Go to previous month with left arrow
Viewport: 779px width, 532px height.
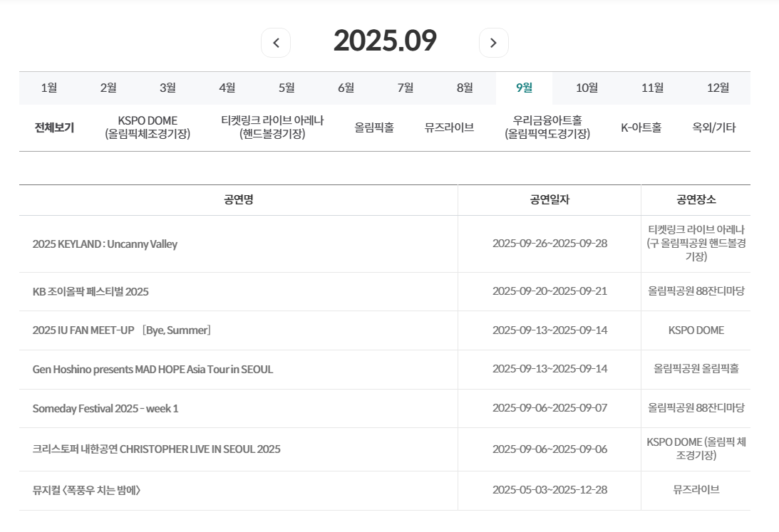(x=276, y=43)
